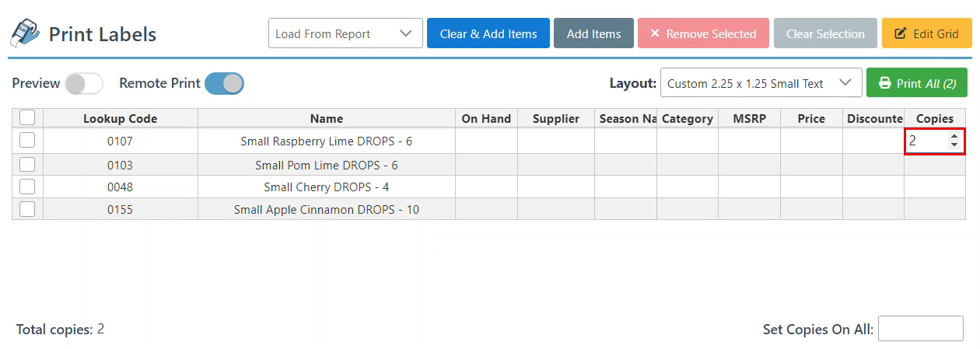Click Remove Selected with the X icon

click(x=702, y=33)
